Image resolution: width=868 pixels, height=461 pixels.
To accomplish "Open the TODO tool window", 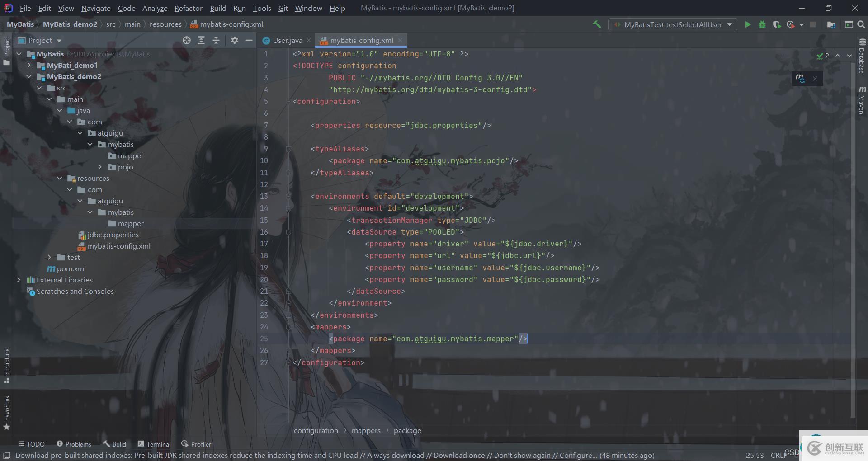I will 31,444.
